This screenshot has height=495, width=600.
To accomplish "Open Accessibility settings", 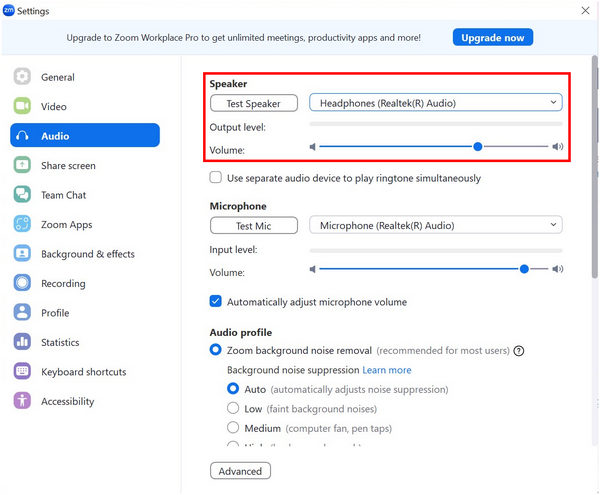I will [85, 401].
